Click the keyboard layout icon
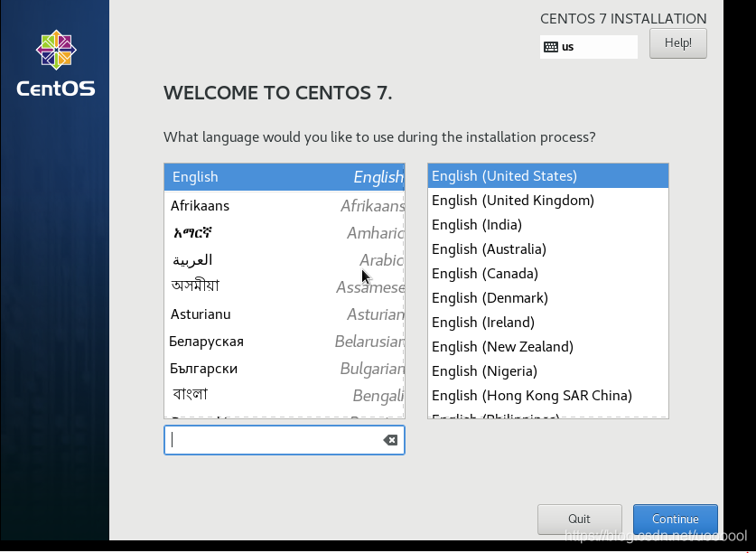Image resolution: width=756 pixels, height=553 pixels. pos(551,47)
